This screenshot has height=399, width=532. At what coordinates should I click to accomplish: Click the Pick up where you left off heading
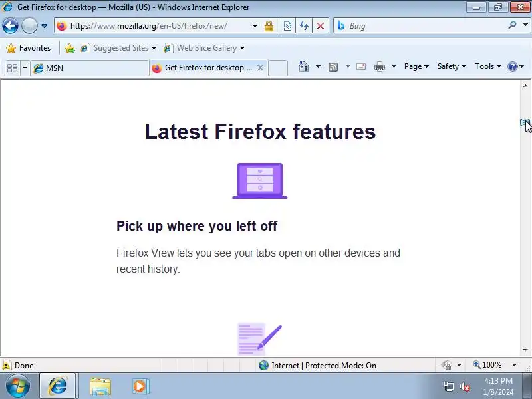pos(197,226)
